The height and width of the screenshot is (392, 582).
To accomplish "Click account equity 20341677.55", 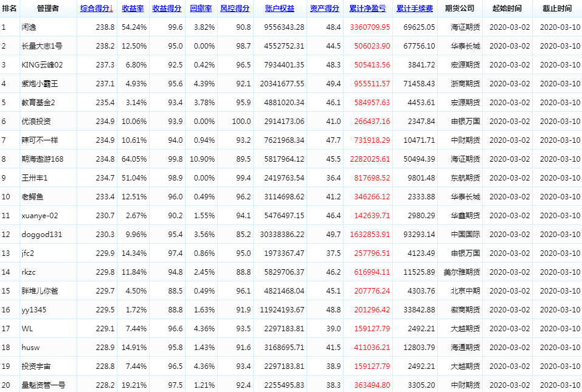I will (x=282, y=84).
